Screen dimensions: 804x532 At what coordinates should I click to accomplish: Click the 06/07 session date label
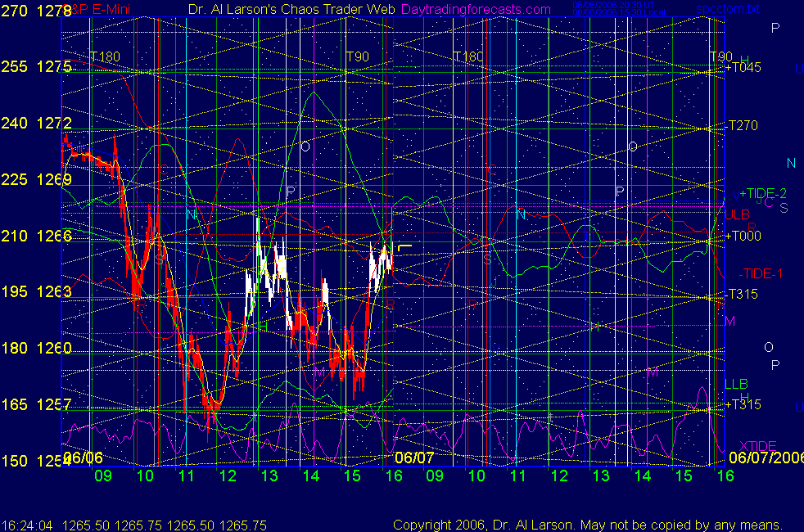[x=414, y=458]
